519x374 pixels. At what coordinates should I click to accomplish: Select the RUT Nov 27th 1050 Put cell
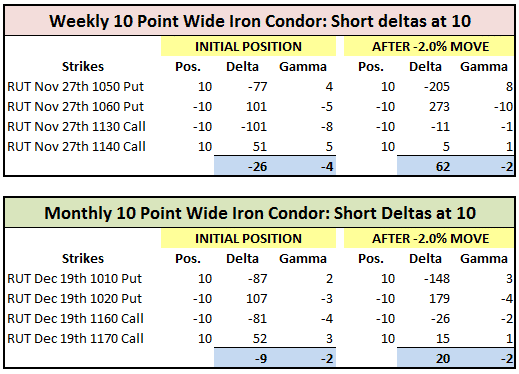(x=76, y=87)
